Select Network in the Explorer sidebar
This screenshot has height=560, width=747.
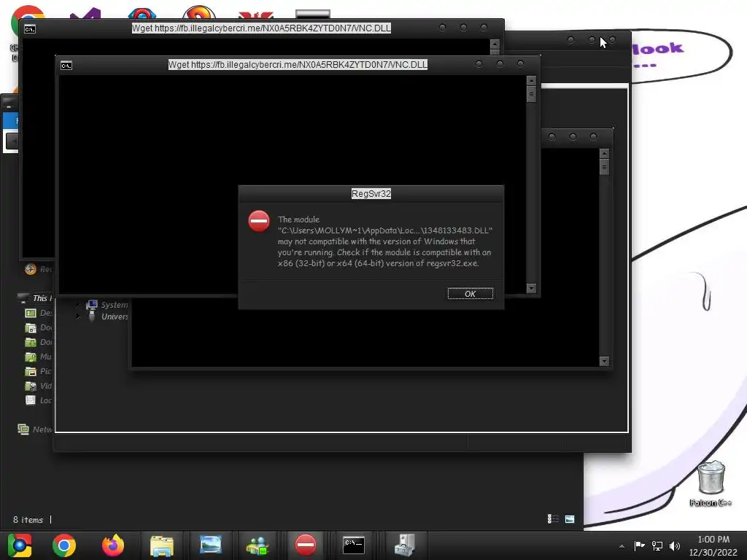pyautogui.click(x=34, y=429)
